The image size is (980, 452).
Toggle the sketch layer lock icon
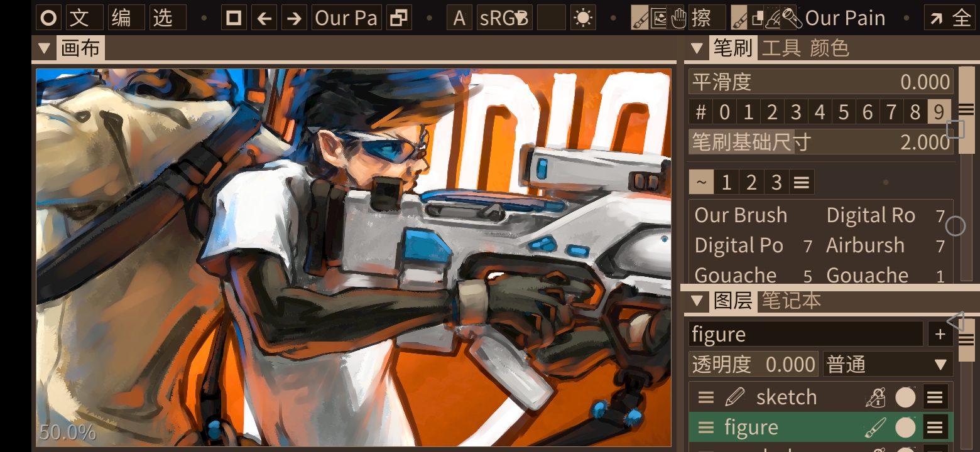876,397
